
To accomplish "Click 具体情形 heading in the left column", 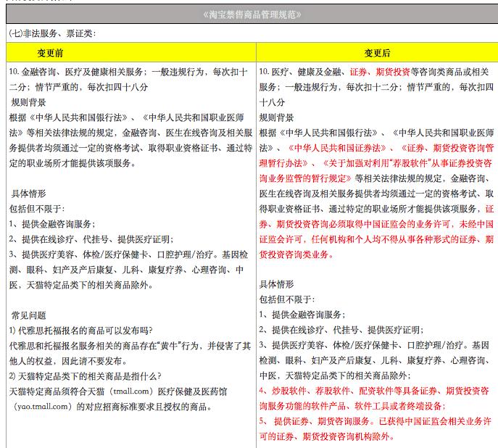I will click(28, 194).
